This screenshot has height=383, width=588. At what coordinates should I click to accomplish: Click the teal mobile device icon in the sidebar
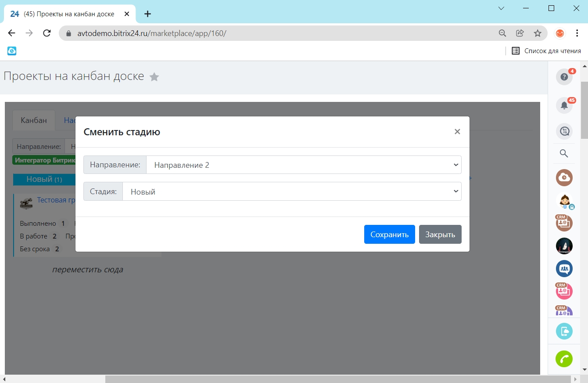point(564,331)
